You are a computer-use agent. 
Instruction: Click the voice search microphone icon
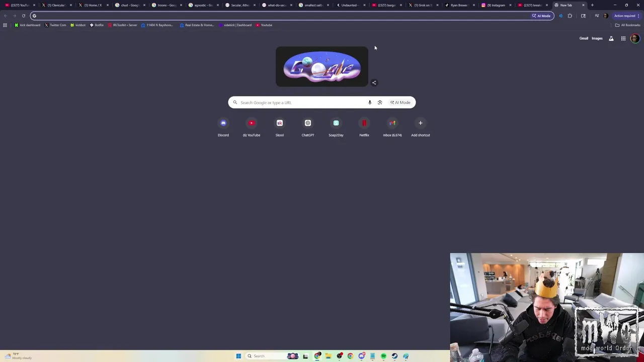370,103
